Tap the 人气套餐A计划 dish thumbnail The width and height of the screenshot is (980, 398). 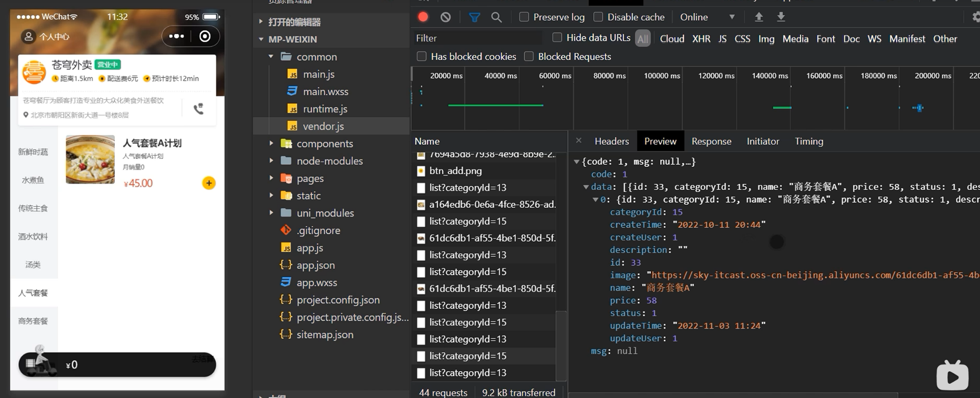[x=90, y=159]
